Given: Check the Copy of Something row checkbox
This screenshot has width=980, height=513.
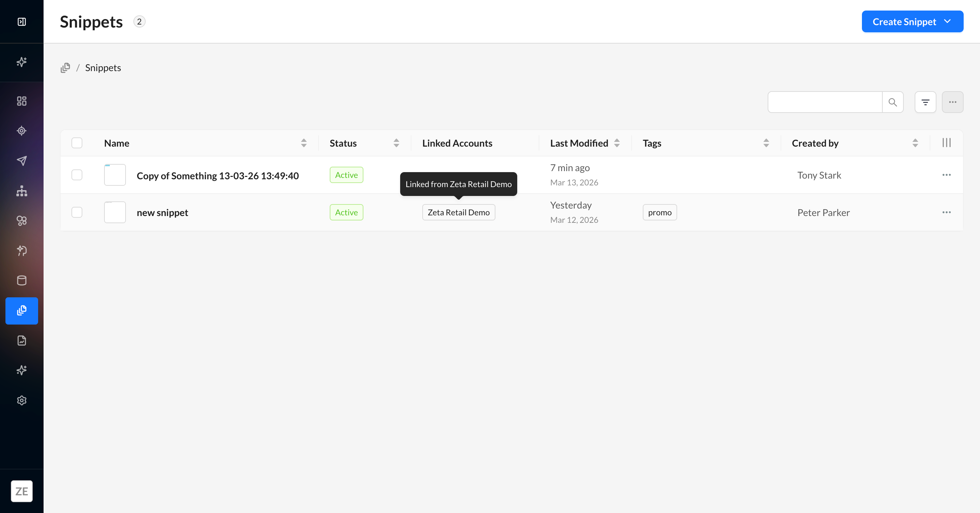Looking at the screenshot, I should [x=77, y=175].
